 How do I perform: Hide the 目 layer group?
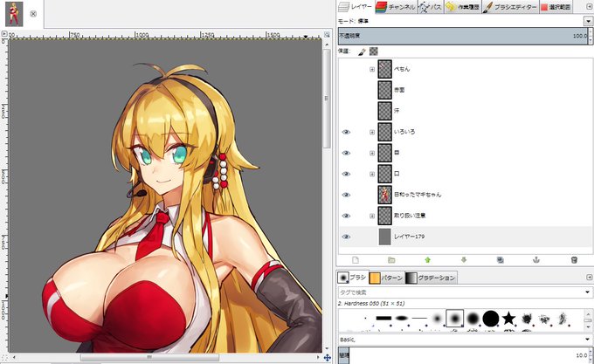pyautogui.click(x=346, y=153)
